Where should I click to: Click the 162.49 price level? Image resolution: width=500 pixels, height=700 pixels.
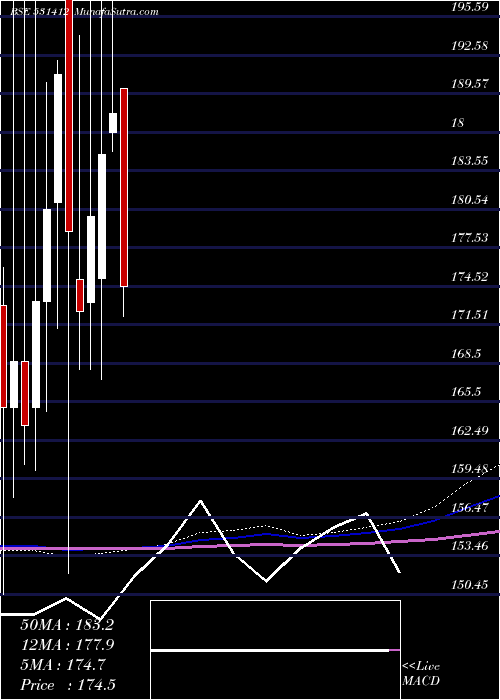(x=469, y=430)
